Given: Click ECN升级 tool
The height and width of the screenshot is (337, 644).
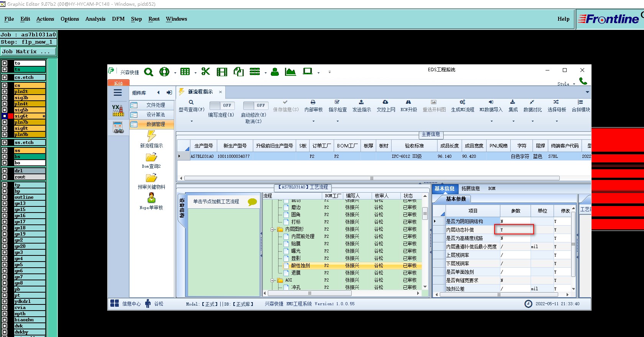Looking at the screenshot, I should [408, 106].
